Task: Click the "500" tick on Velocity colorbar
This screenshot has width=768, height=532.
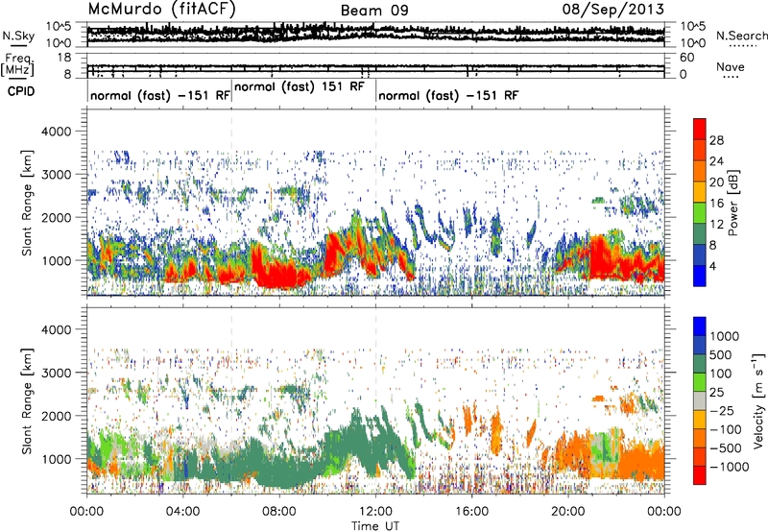Action: tap(723, 354)
